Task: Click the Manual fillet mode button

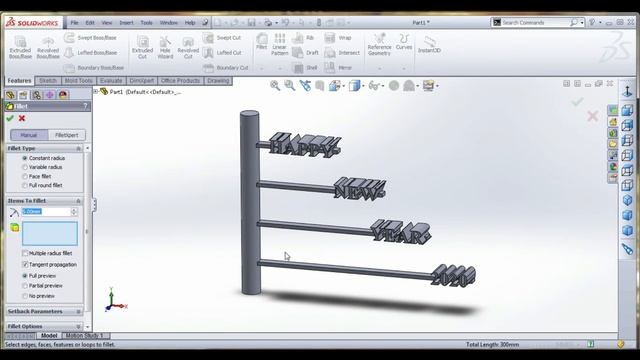Action: (x=29, y=135)
